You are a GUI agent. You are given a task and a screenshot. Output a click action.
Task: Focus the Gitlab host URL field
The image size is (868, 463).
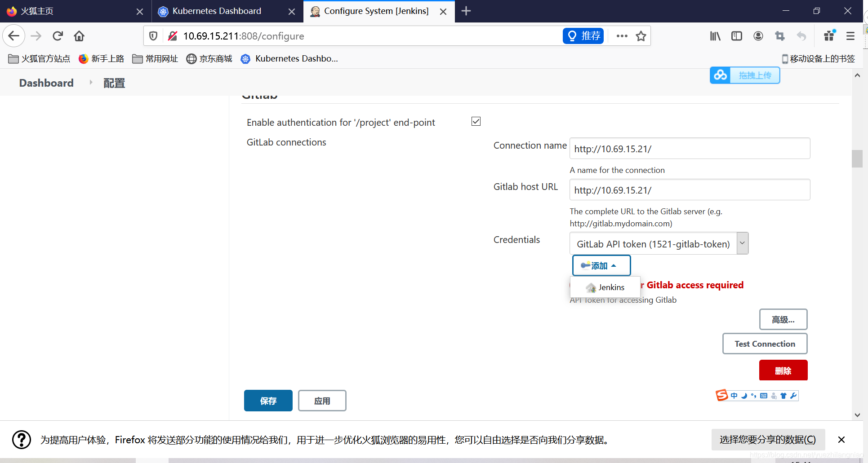pyautogui.click(x=690, y=190)
